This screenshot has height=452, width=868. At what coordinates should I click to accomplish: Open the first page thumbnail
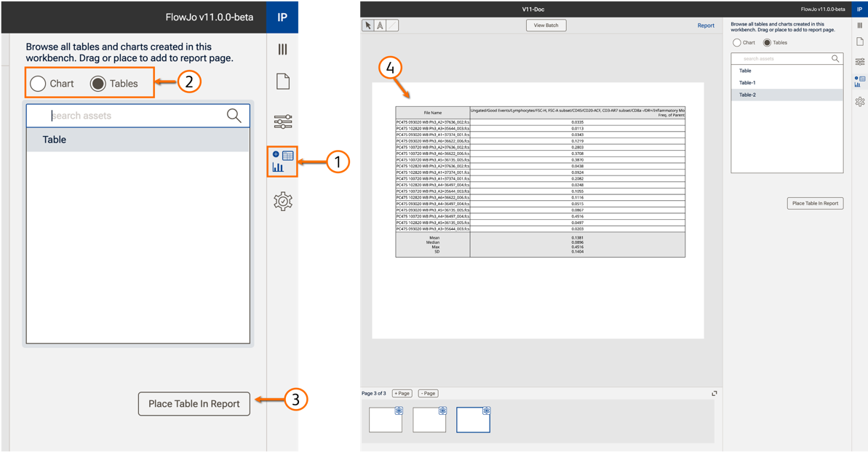[x=385, y=420]
